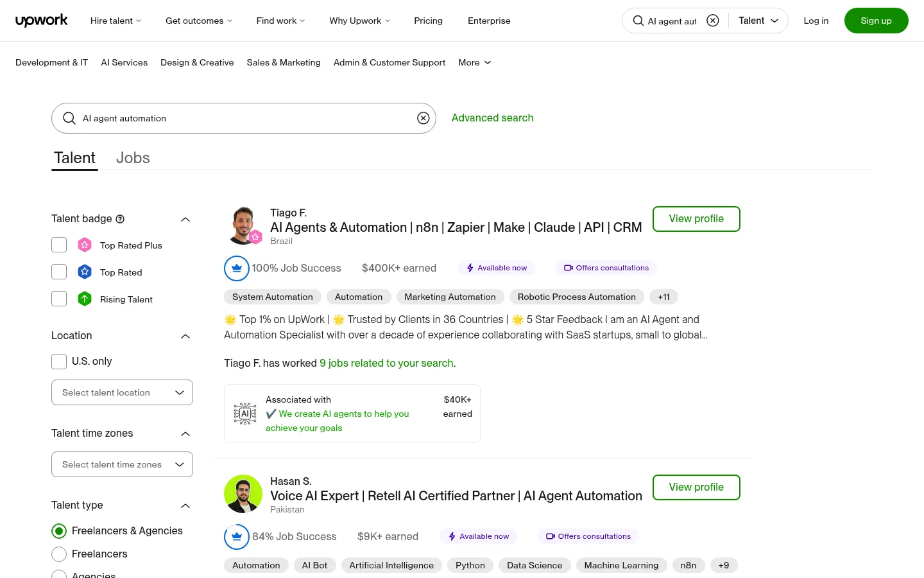Screen dimensions: 924x578
Task: Open the AI Services category
Action: point(124,62)
